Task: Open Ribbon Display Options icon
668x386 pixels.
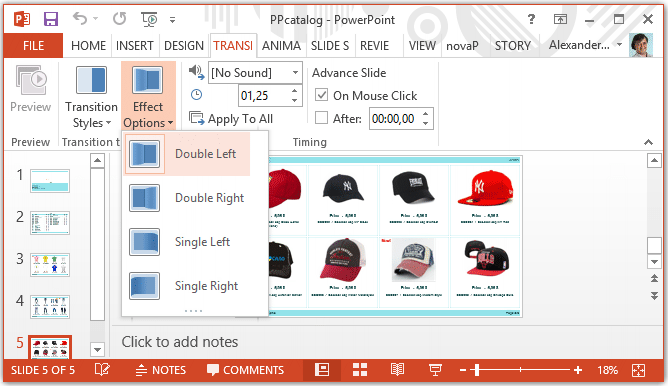Action: coord(560,19)
